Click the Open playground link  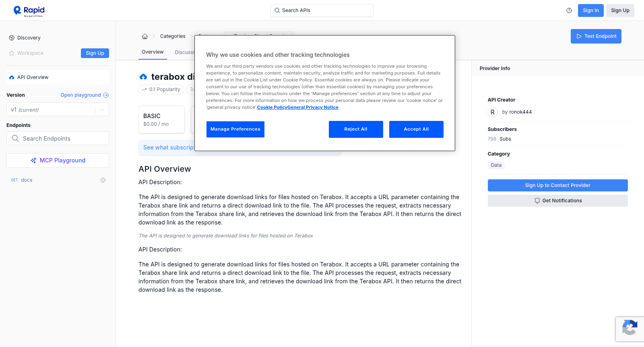(81, 95)
